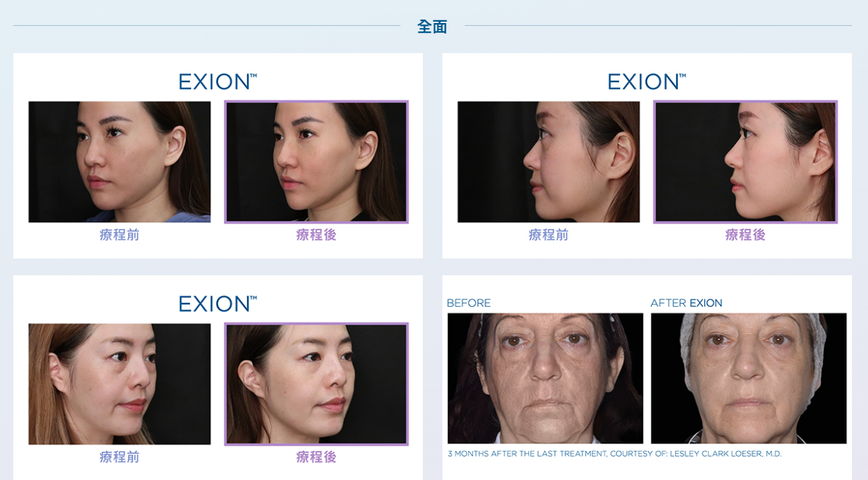This screenshot has width=868, height=480.
Task: Click the 全面 section heading
Action: pos(432,27)
